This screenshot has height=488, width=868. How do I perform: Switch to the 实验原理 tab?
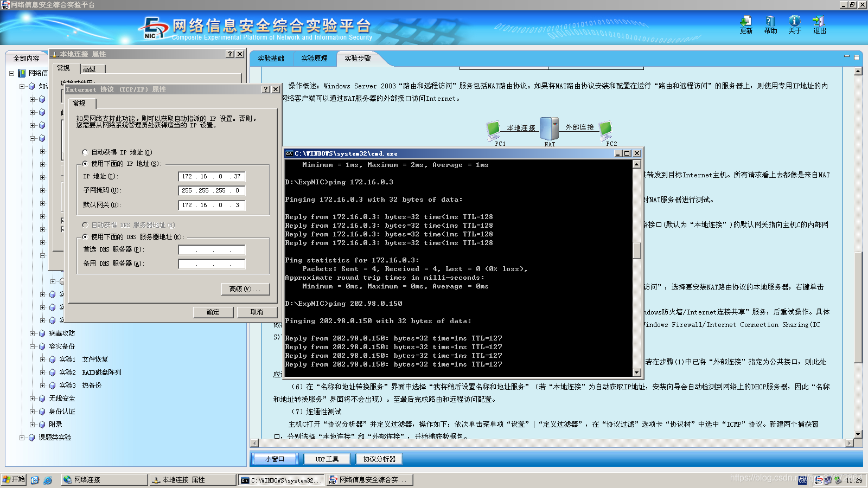(x=315, y=59)
